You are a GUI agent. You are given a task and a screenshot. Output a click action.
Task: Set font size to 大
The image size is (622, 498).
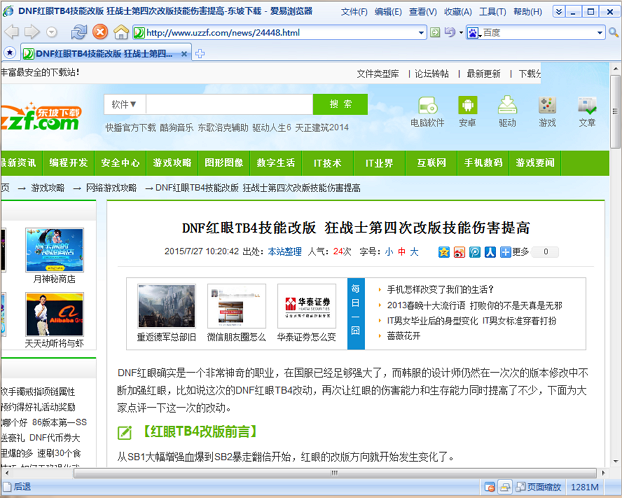click(x=414, y=252)
